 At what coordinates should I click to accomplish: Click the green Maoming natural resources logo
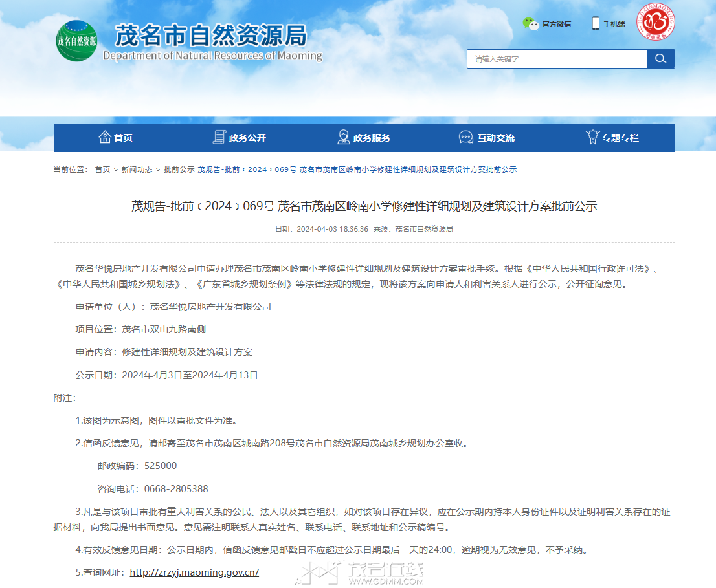pyautogui.click(x=76, y=41)
